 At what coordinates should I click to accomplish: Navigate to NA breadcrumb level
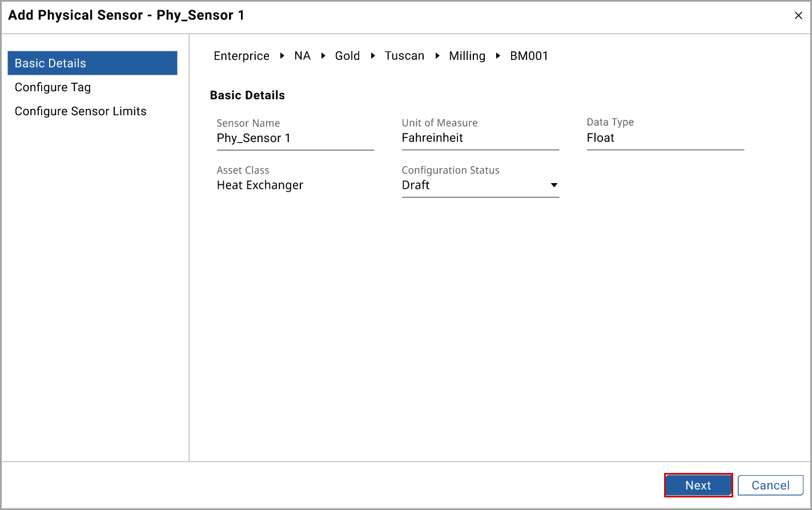(x=302, y=56)
